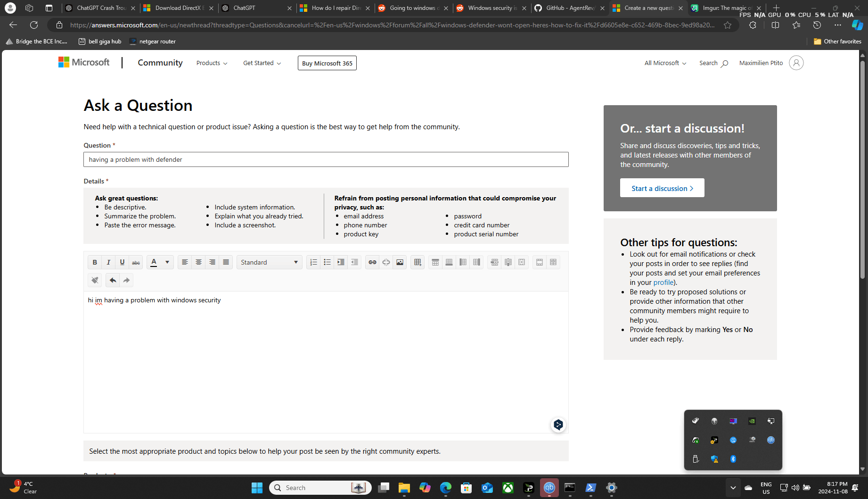
Task: Decrease the indent
Action: pos(354,262)
